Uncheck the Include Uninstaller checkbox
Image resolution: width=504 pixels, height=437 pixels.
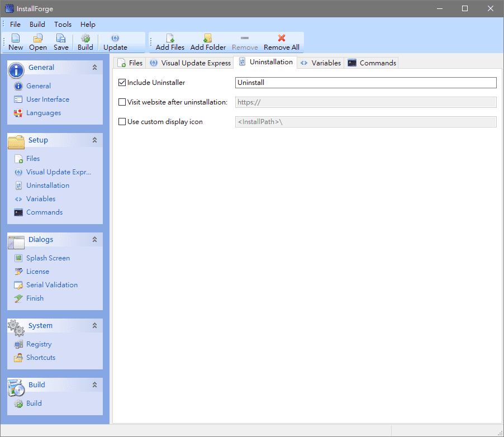click(122, 83)
